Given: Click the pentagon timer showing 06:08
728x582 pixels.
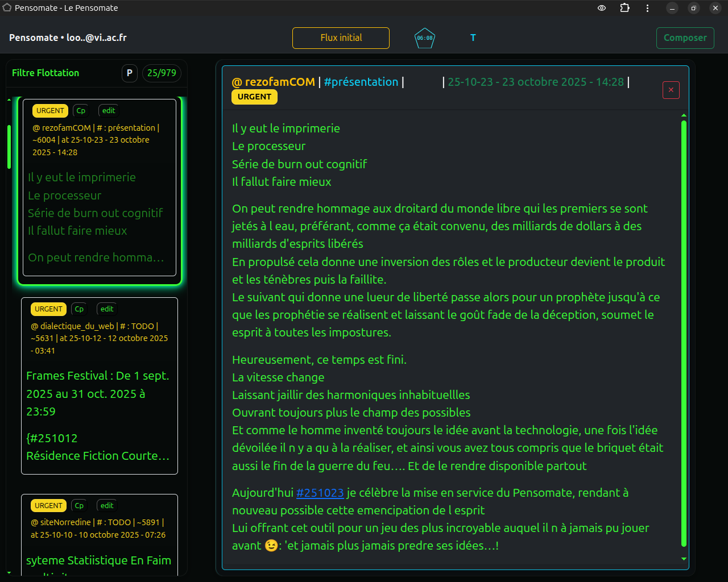Looking at the screenshot, I should pyautogui.click(x=424, y=38).
